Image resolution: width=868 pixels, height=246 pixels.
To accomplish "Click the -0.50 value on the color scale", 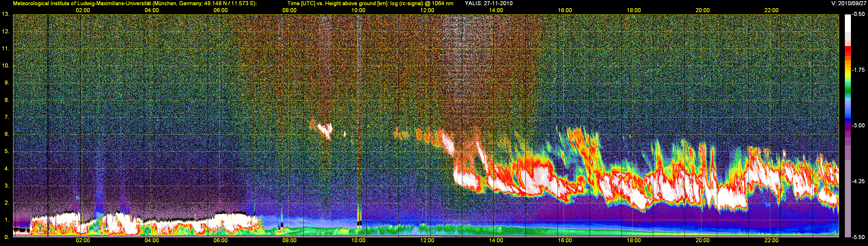I will click(858, 14).
